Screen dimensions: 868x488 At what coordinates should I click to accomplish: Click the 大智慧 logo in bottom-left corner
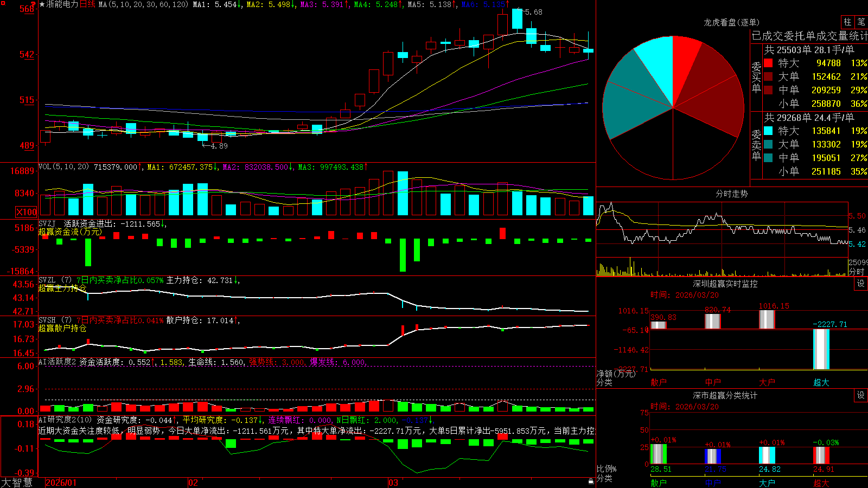coord(16,483)
